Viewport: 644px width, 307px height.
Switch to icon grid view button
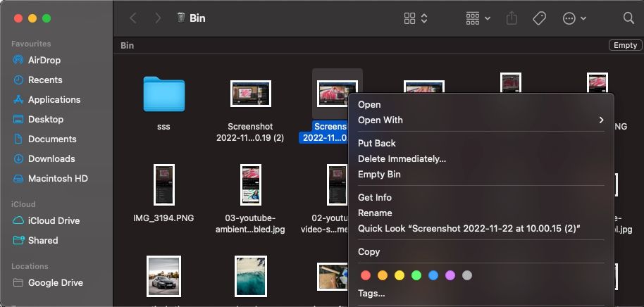(x=409, y=18)
